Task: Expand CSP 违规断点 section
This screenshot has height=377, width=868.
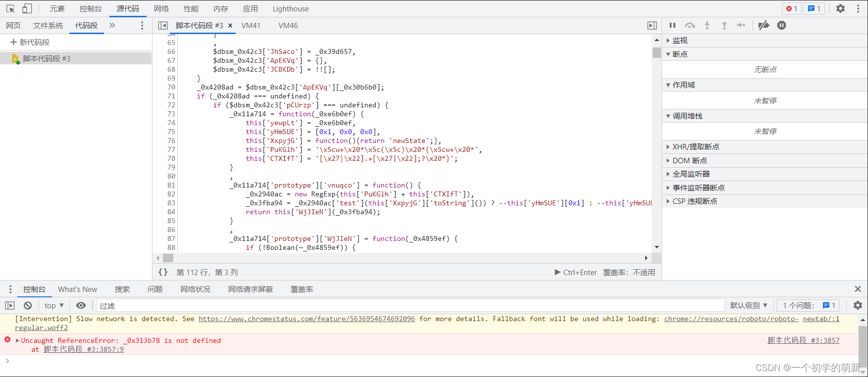Action: point(765,201)
